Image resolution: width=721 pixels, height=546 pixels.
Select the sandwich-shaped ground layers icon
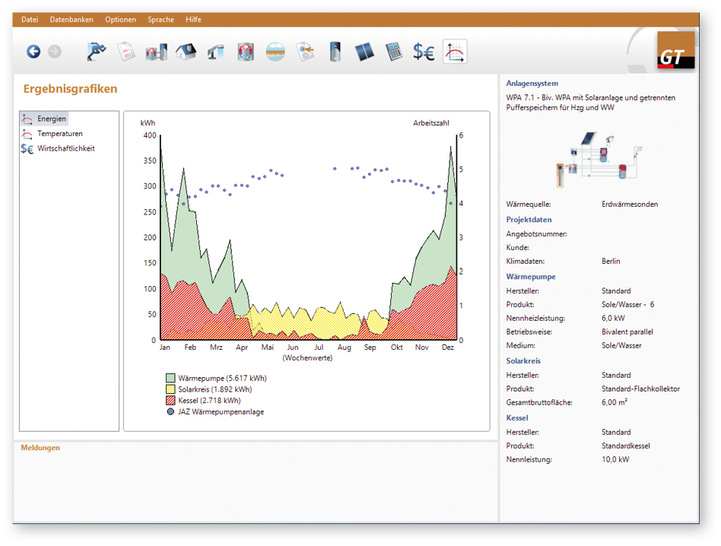click(276, 52)
